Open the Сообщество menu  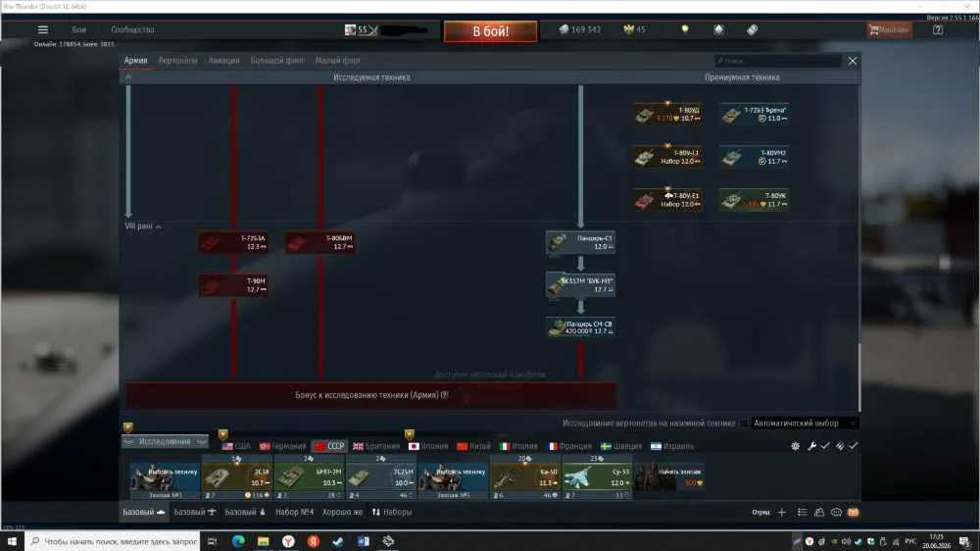tap(132, 29)
